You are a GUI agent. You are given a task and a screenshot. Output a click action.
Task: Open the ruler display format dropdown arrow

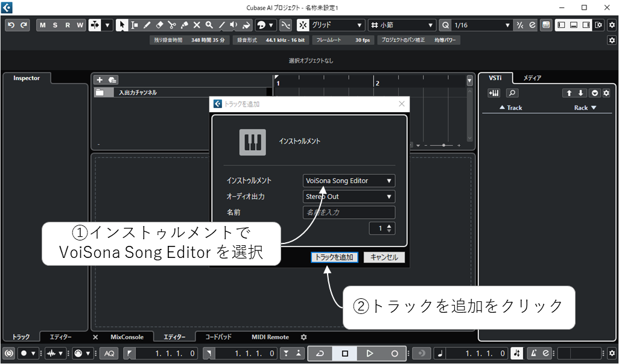469,80
